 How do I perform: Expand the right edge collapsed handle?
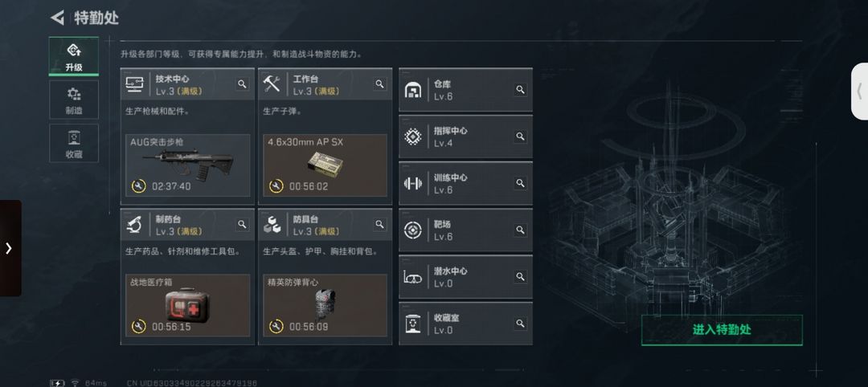pos(860,92)
